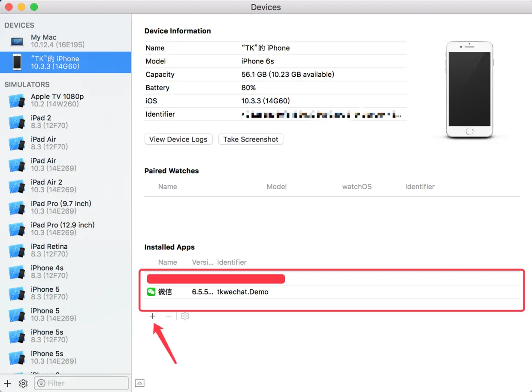Click the TK iPhone device icon
The image size is (532, 392).
pyautogui.click(x=17, y=62)
